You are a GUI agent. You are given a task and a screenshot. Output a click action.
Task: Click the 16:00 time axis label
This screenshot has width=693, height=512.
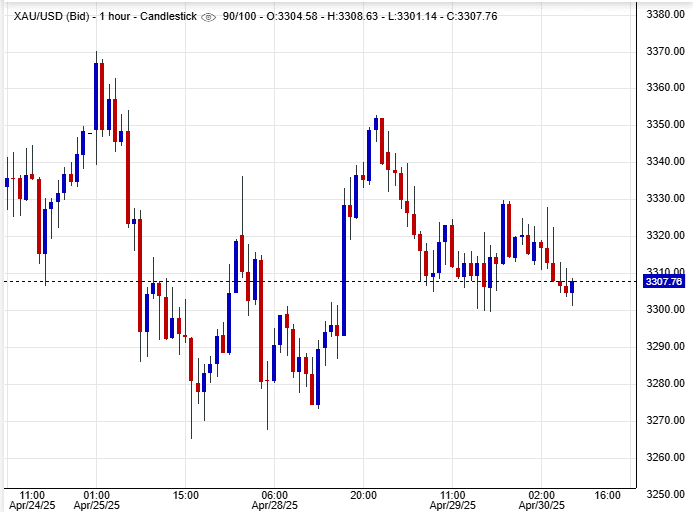(608, 495)
